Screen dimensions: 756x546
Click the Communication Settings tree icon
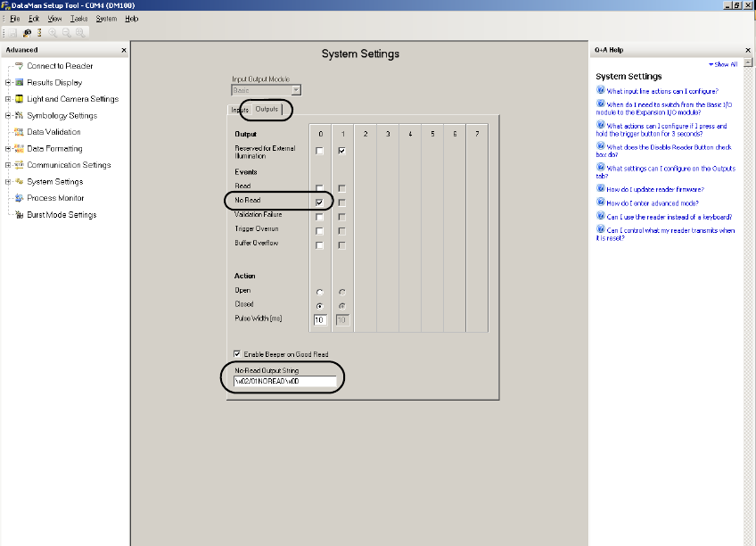tap(20, 165)
